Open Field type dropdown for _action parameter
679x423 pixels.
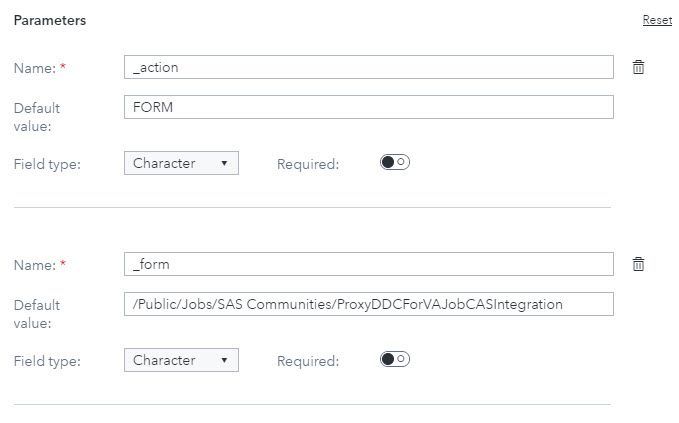pos(181,163)
